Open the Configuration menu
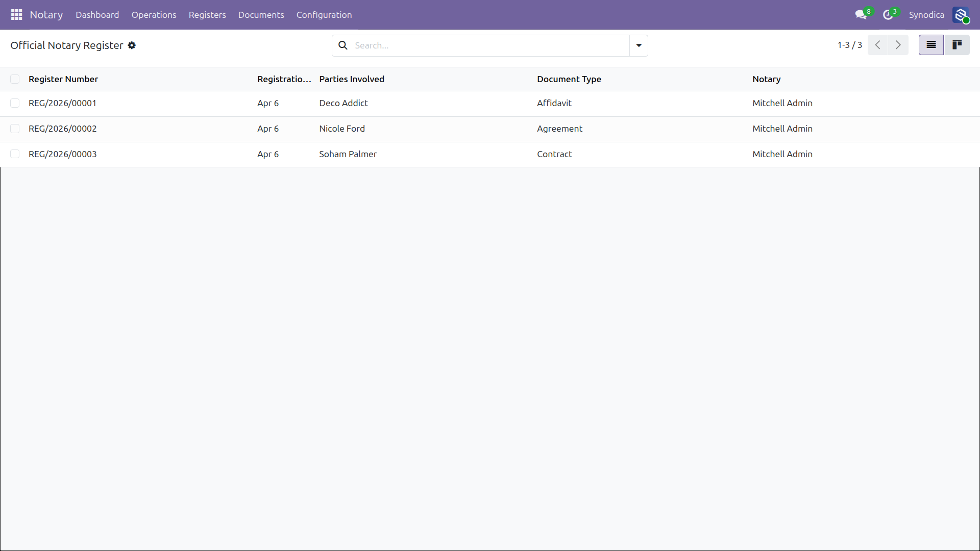This screenshot has height=551, width=980. click(324, 15)
